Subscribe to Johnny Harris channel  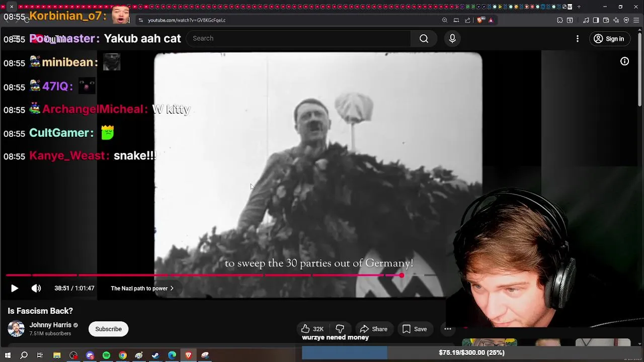[x=109, y=329]
